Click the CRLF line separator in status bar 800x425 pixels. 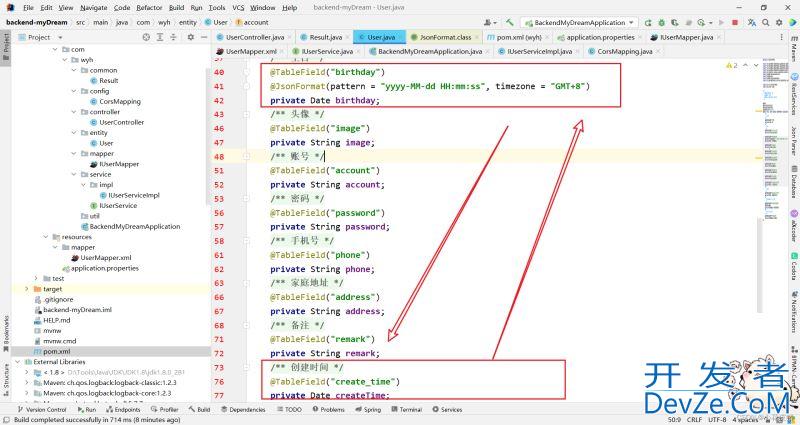694,420
